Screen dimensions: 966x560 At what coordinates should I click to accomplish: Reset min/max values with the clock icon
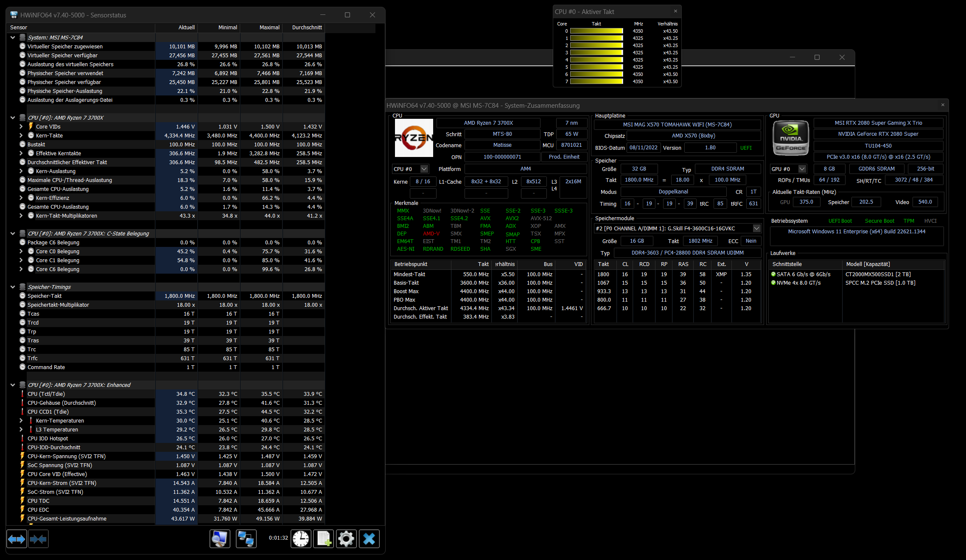[301, 539]
